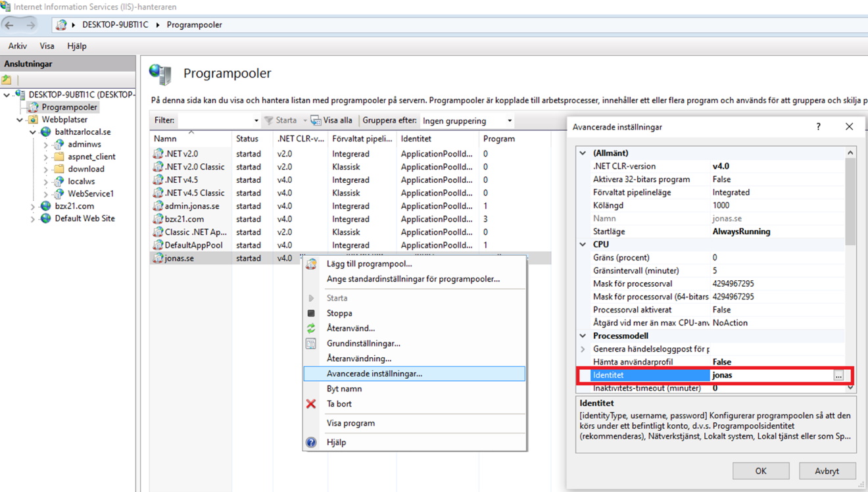Click the jonas.se pool icon
Screen dimensions: 868x492
tap(158, 258)
